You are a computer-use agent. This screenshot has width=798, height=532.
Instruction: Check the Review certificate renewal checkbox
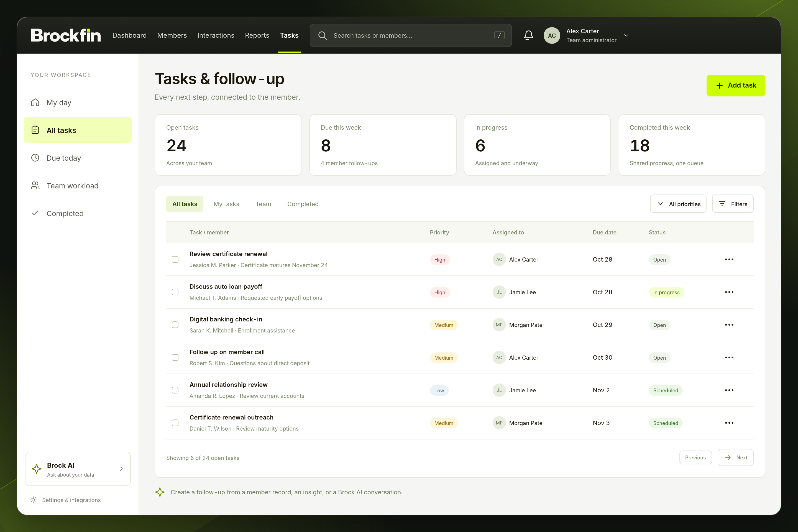[x=175, y=260]
